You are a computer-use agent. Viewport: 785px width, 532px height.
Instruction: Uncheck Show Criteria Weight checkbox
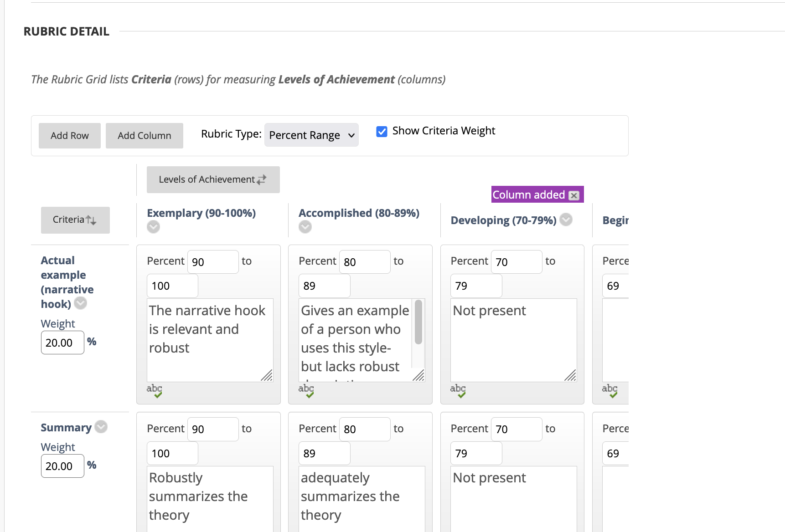[382, 131]
